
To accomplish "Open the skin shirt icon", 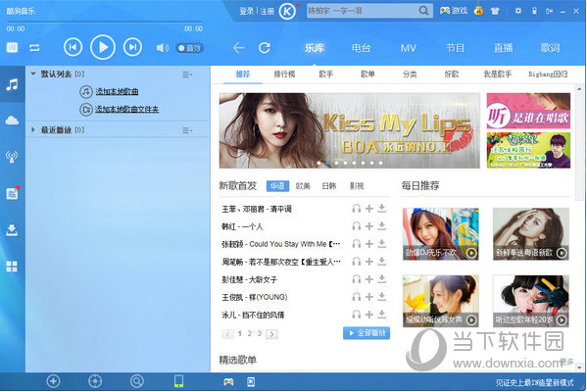I will [495, 11].
